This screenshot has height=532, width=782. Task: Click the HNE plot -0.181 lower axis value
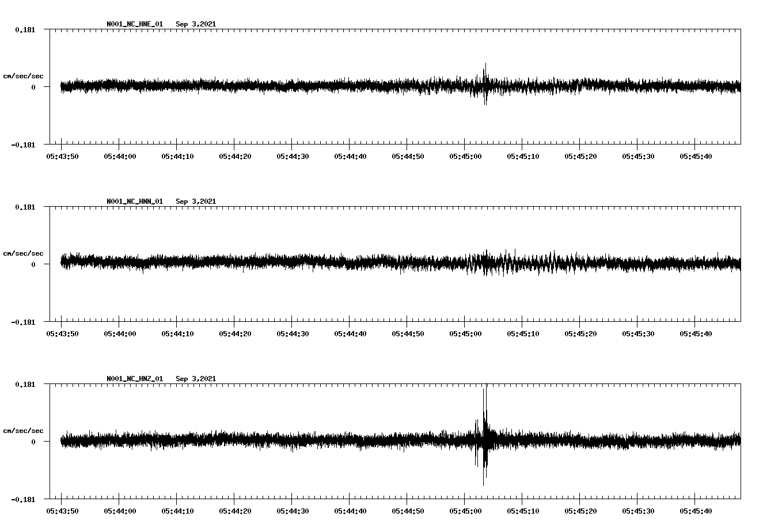click(x=23, y=145)
